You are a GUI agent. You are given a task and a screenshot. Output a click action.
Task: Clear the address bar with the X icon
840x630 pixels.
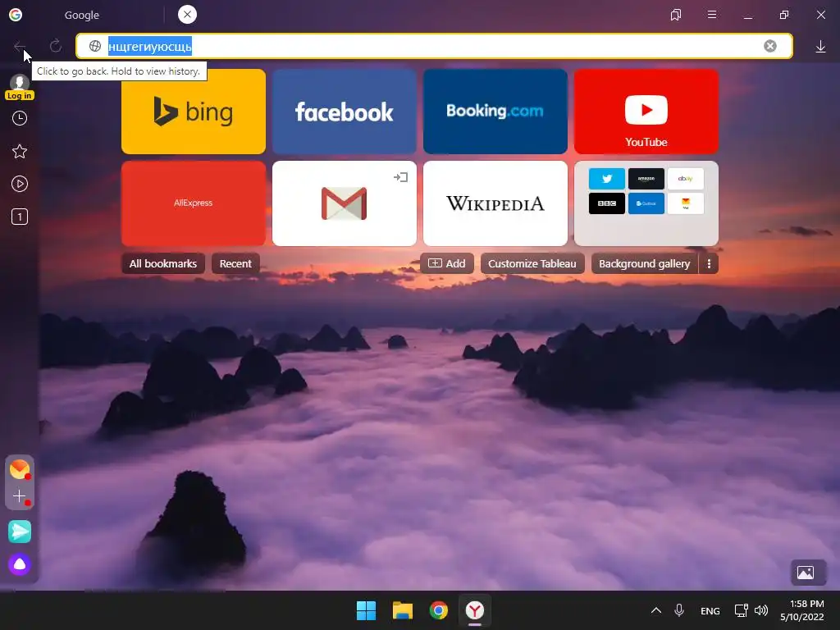(x=769, y=46)
